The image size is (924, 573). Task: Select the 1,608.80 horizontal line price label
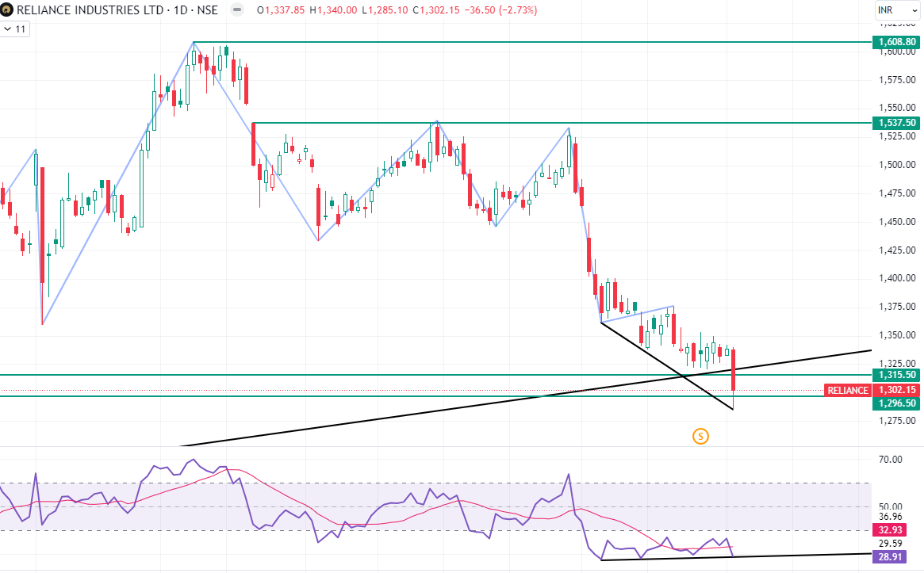(897, 42)
